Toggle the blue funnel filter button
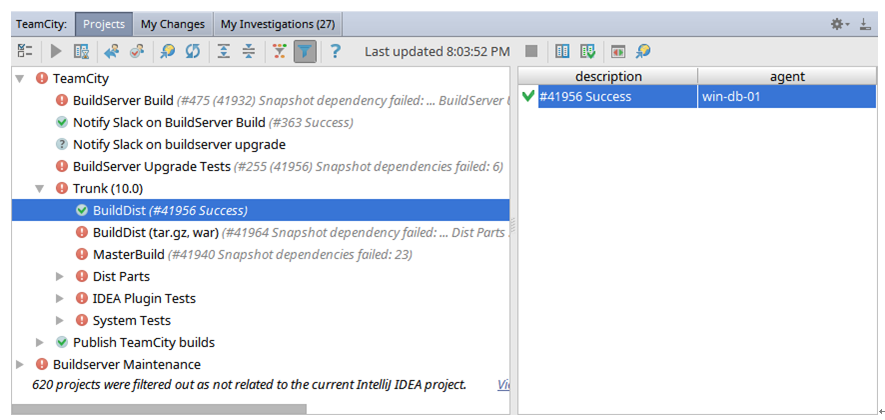The width and height of the screenshot is (885, 420). [305, 51]
